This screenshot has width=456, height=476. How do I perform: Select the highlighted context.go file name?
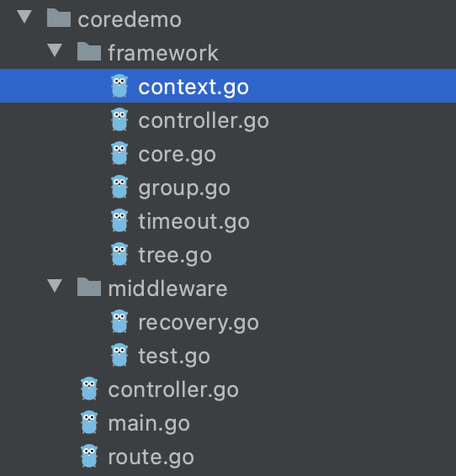[x=194, y=87]
